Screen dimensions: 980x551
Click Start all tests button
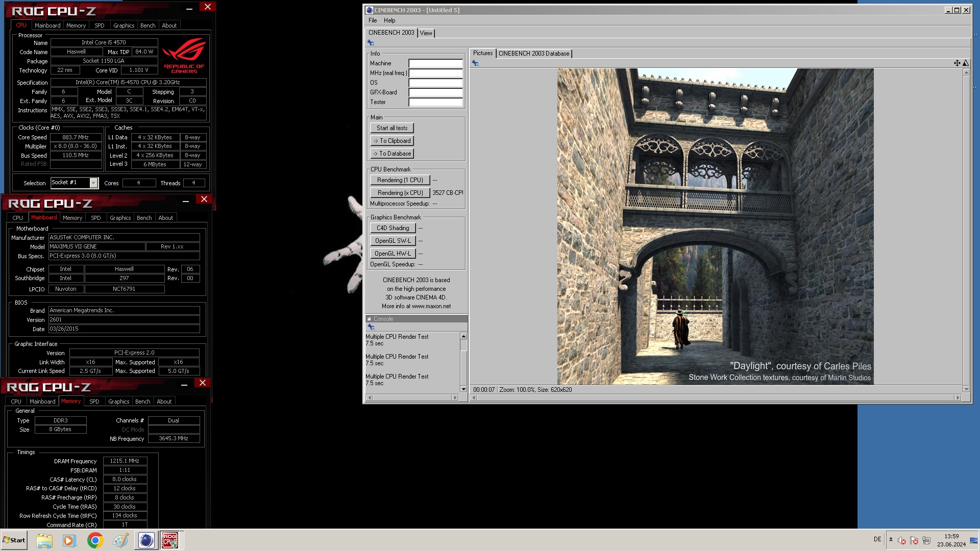(392, 128)
